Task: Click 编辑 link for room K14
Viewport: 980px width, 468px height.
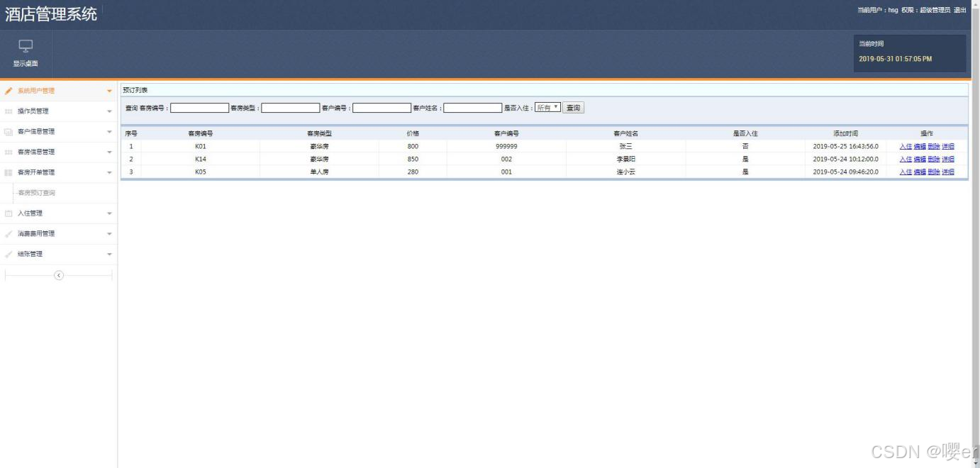Action: (920, 159)
